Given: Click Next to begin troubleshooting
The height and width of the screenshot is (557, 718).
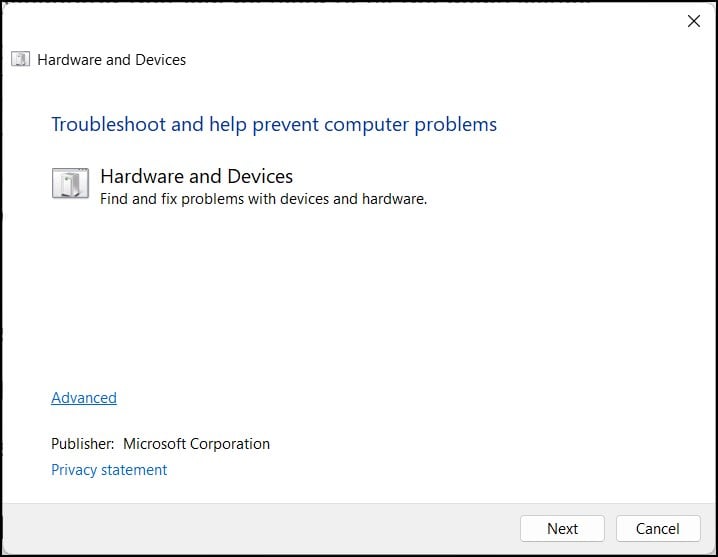Looking at the screenshot, I should pos(562,529).
